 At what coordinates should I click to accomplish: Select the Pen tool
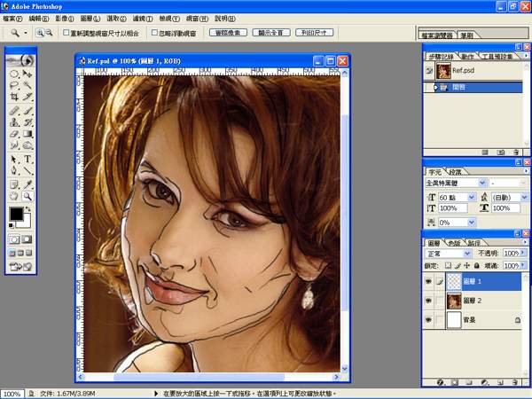(x=14, y=170)
